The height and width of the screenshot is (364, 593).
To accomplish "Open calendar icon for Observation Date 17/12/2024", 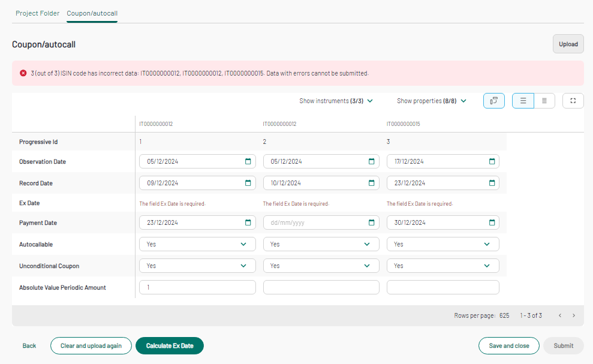I will pyautogui.click(x=492, y=161).
